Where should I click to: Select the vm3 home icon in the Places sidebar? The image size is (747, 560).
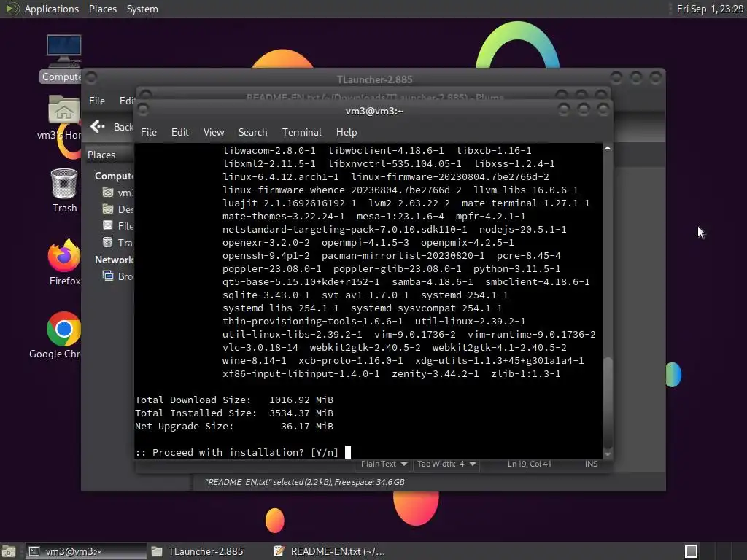[x=108, y=192]
